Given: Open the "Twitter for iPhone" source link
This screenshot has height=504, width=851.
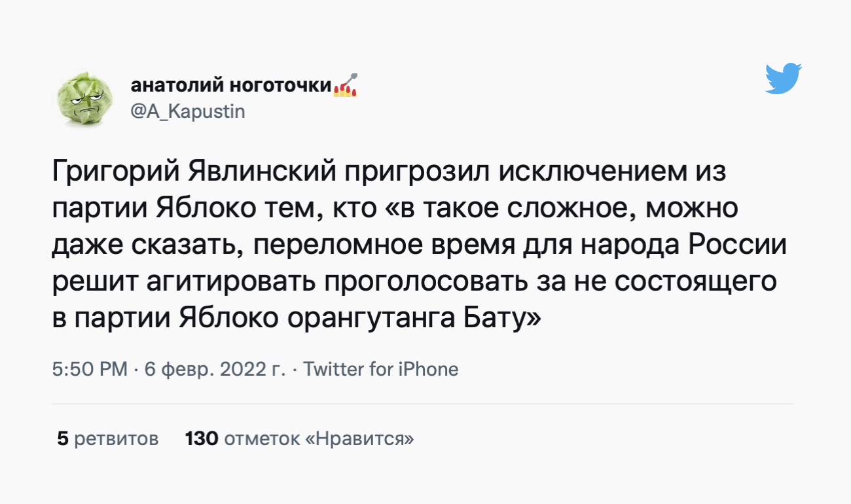Looking at the screenshot, I should [381, 369].
